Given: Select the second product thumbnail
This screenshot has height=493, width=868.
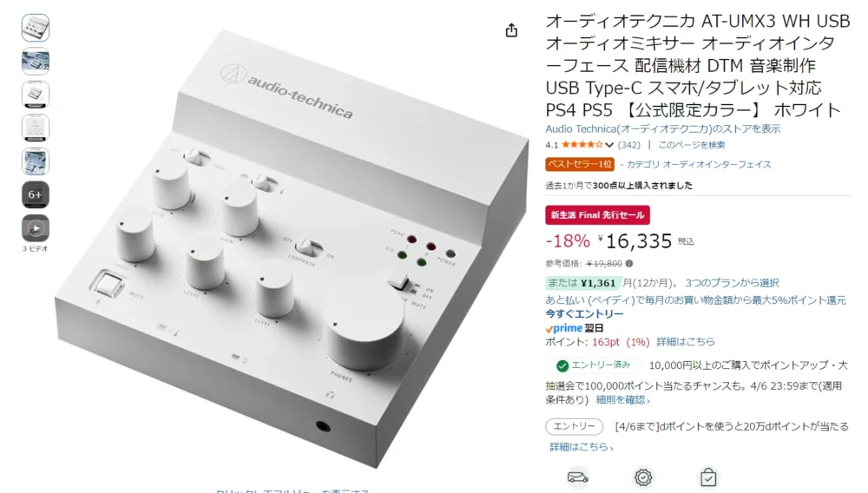Looking at the screenshot, I should coord(36,61).
